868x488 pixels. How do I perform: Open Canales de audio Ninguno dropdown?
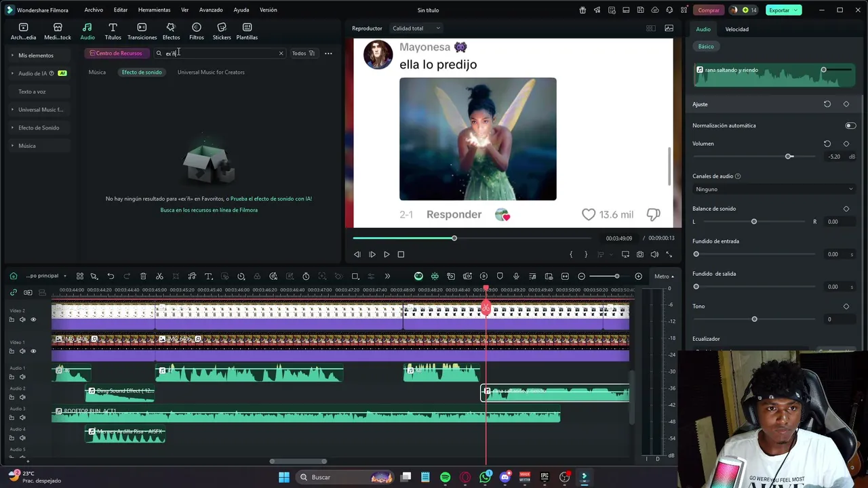(x=774, y=189)
